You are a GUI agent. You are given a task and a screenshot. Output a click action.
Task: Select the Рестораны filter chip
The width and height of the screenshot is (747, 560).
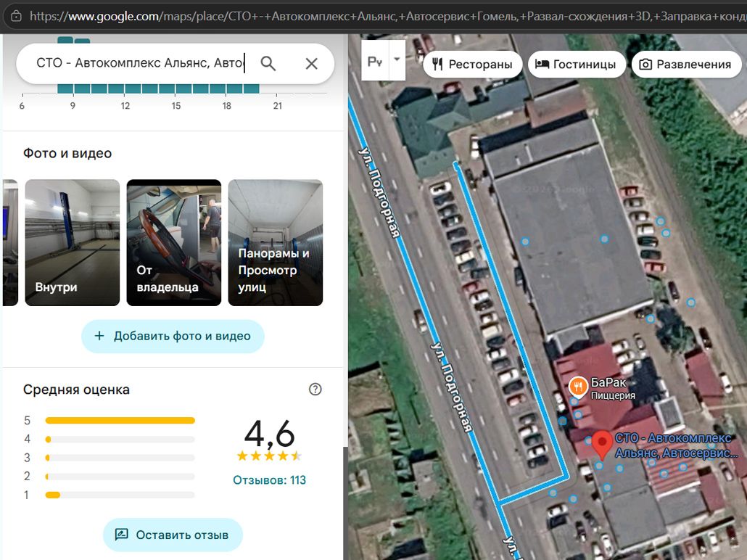coord(473,65)
